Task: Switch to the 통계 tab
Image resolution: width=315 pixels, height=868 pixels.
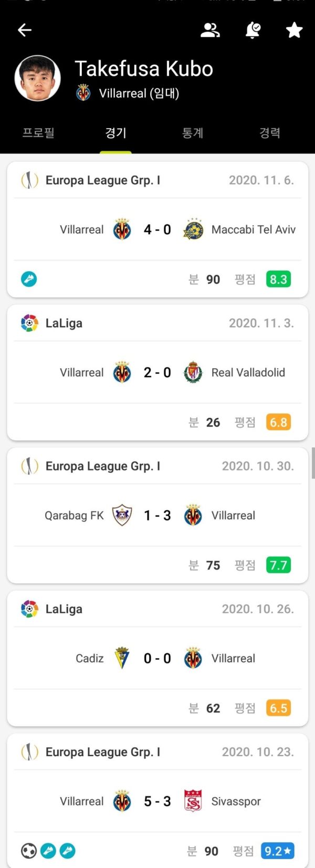Action: [193, 133]
